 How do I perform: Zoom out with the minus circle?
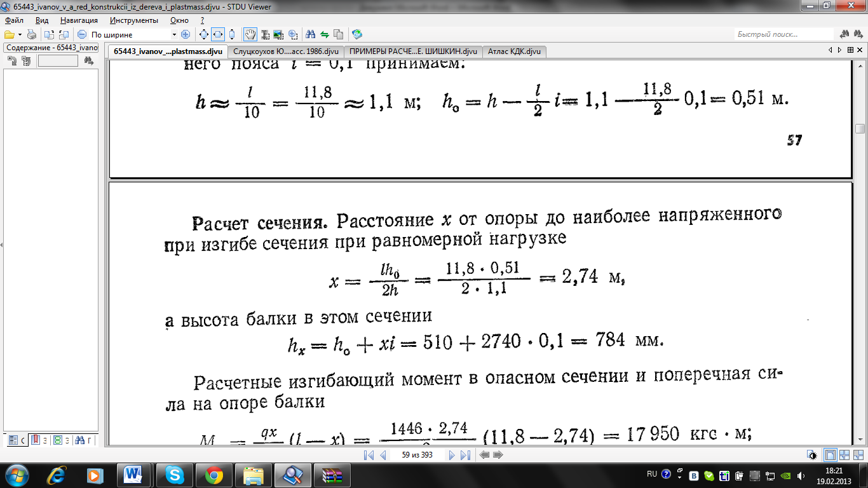[82, 34]
